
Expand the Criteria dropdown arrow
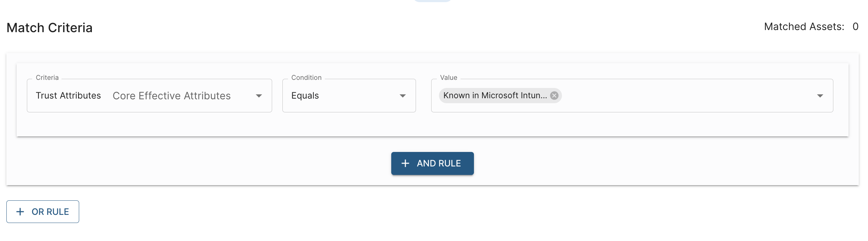pos(259,96)
